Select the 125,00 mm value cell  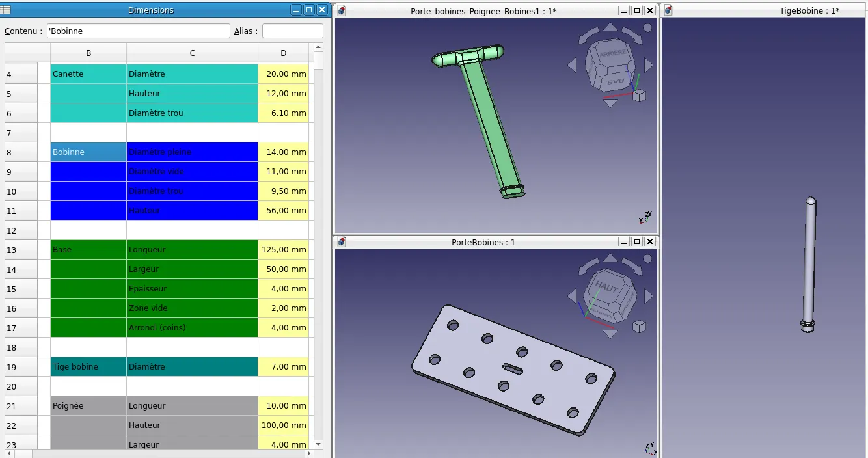coord(284,250)
